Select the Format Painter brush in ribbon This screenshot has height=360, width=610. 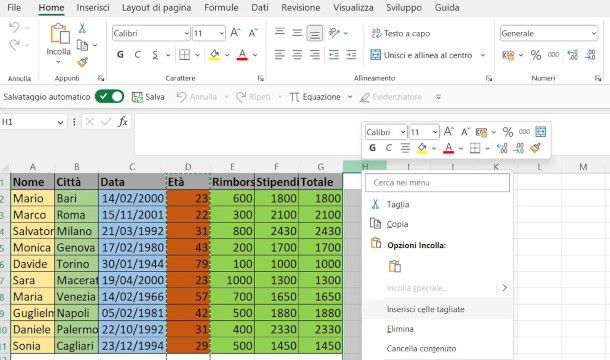(x=82, y=62)
